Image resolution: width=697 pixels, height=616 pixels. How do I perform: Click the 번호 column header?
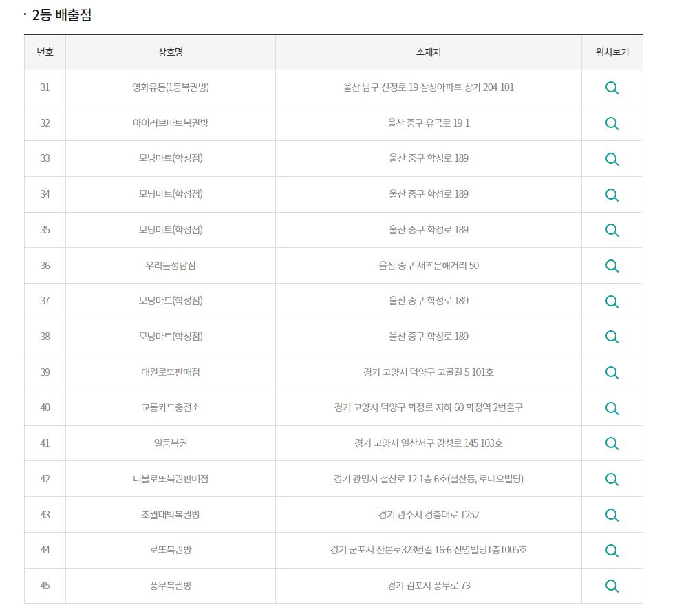click(45, 52)
